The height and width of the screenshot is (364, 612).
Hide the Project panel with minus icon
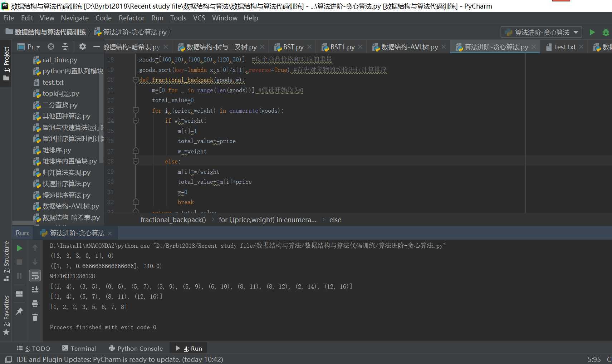(96, 46)
